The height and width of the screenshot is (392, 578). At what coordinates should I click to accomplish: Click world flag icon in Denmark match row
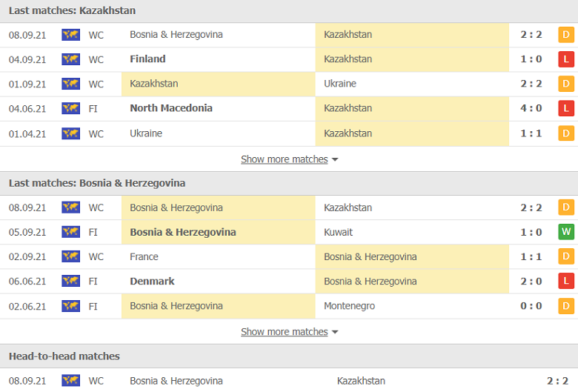(x=71, y=281)
